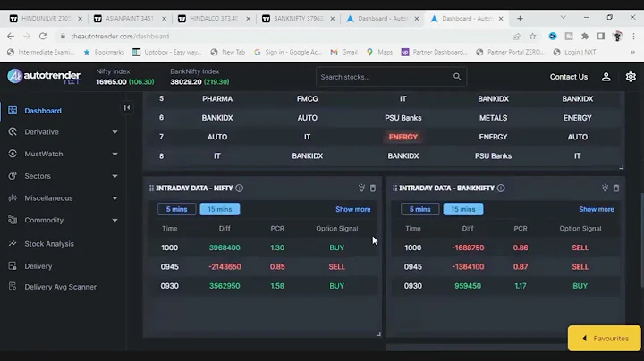Open a new browser tab
Screen dimensions: 644x361
[520, 19]
